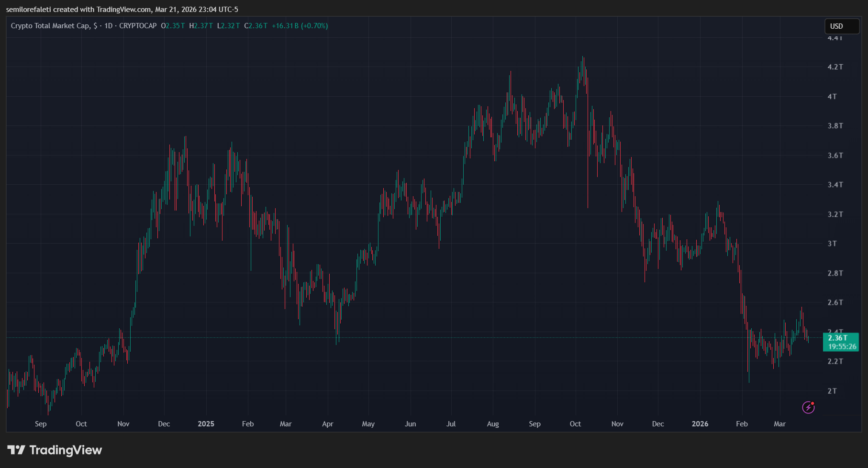Select the open value O2.35T
Screen dimensions: 868x468
pyautogui.click(x=173, y=26)
